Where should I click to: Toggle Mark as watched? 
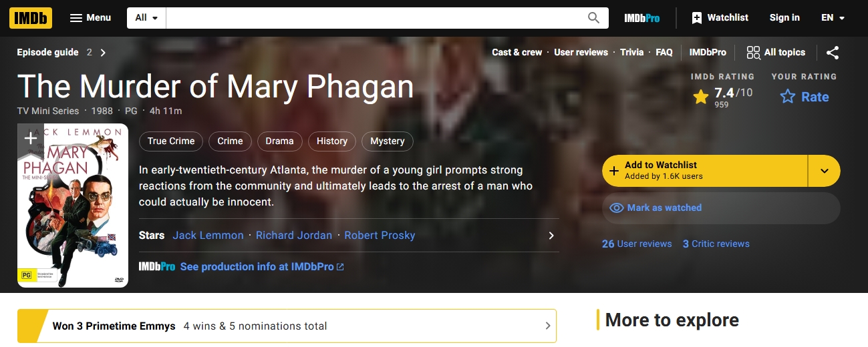point(721,208)
